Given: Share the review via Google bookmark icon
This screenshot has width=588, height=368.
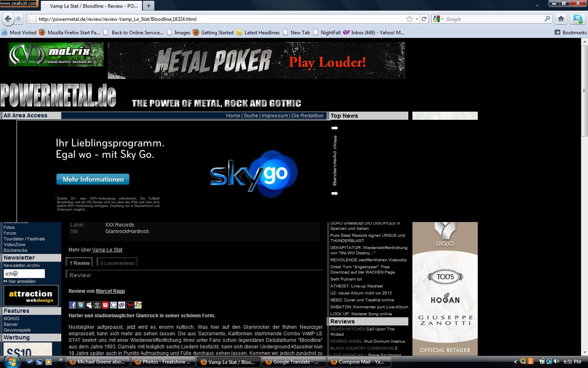Looking at the screenshot, I should (x=114, y=305).
